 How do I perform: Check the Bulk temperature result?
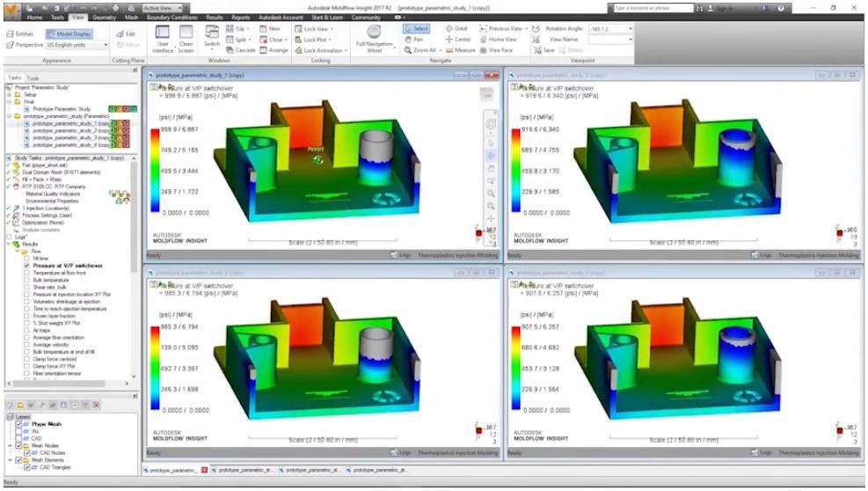pyautogui.click(x=26, y=280)
